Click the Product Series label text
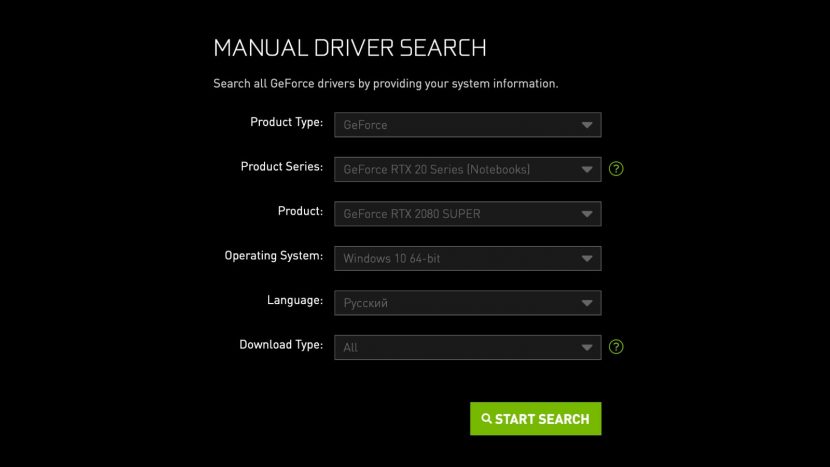Image resolution: width=830 pixels, height=467 pixels. tap(281, 167)
